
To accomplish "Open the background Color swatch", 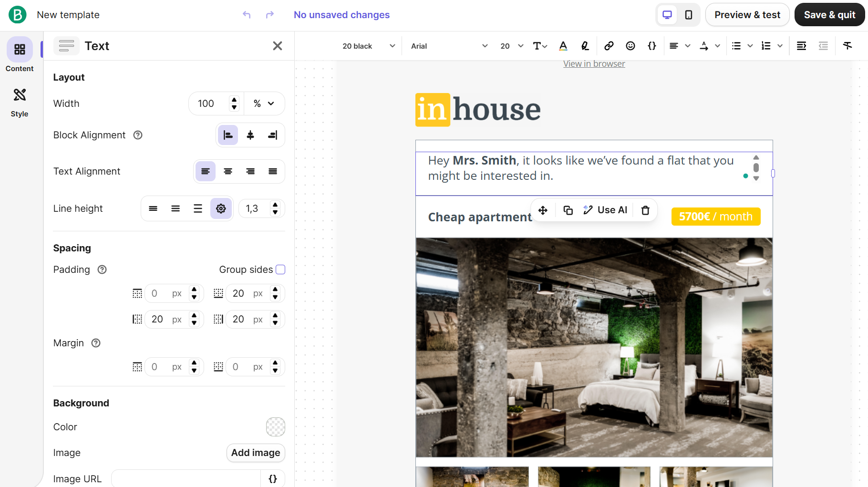I will tap(276, 427).
